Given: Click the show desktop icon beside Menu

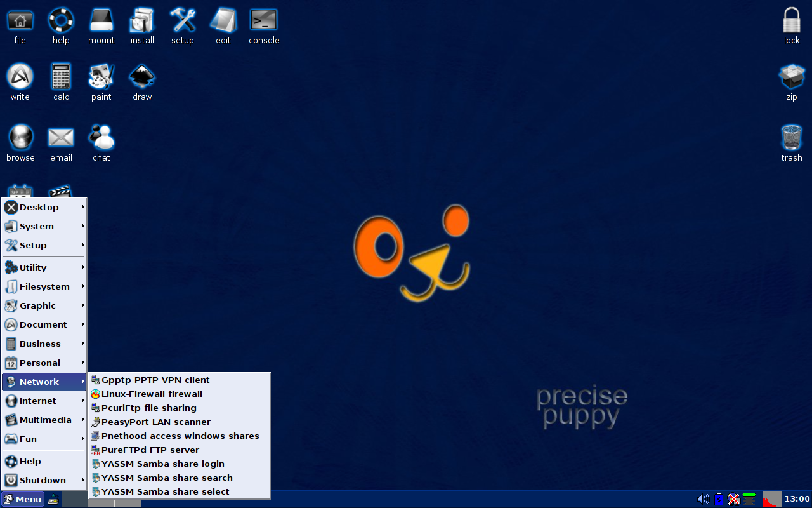Looking at the screenshot, I should point(54,499).
